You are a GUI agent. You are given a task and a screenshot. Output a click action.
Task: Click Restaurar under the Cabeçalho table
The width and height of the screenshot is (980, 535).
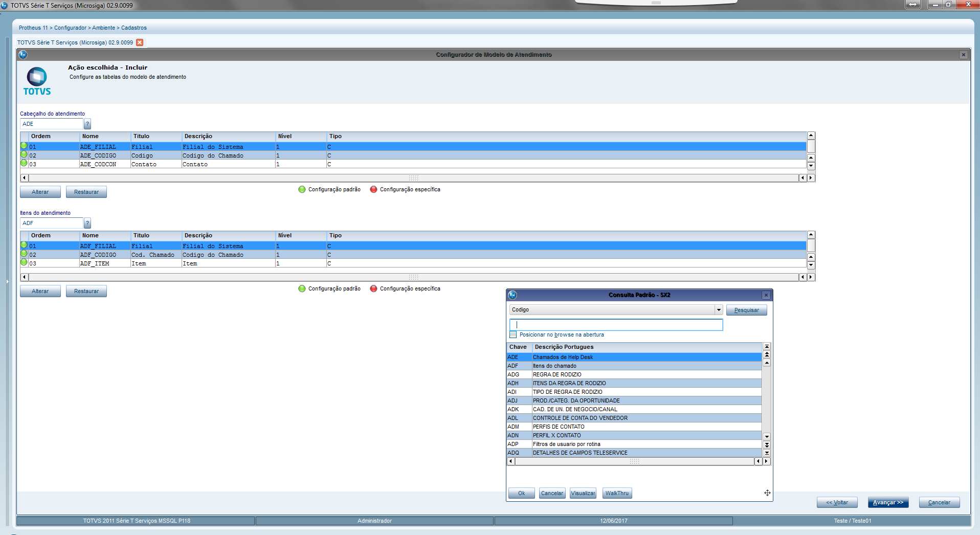click(x=86, y=192)
